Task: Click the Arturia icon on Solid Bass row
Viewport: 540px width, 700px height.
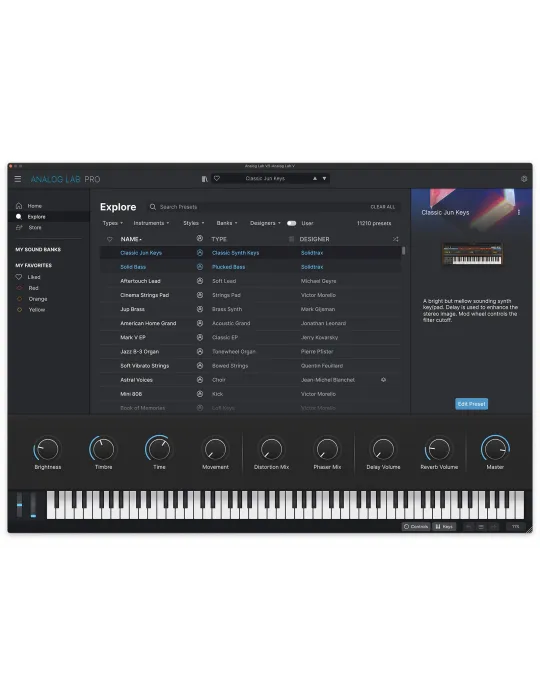Action: coord(200,267)
